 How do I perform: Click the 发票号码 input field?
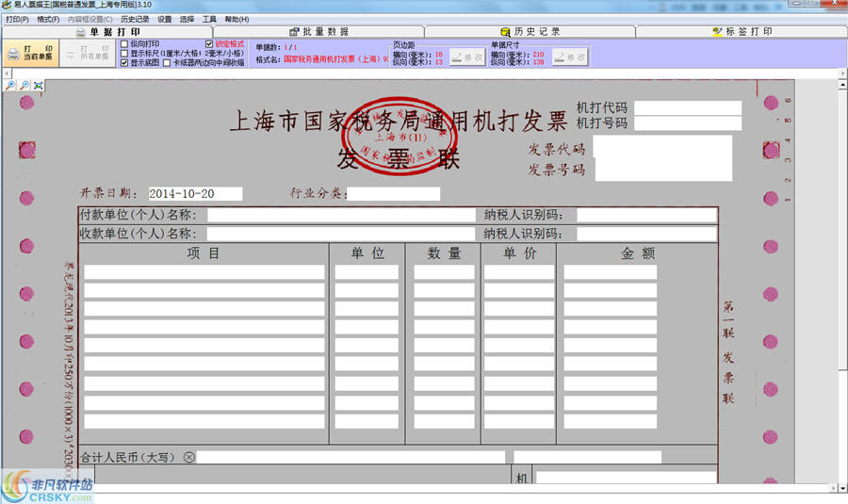tap(663, 170)
